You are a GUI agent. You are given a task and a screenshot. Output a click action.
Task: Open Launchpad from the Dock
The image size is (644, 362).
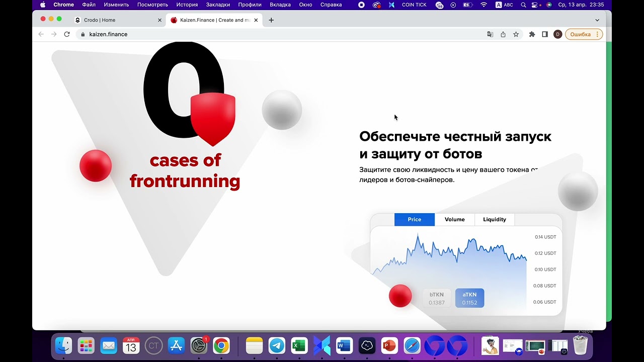click(x=86, y=345)
